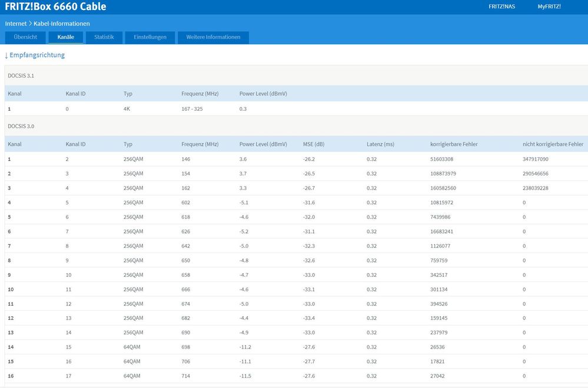Select the 64QAM row at 698 MHz
Screen dimensions: 588x388
coord(186,347)
